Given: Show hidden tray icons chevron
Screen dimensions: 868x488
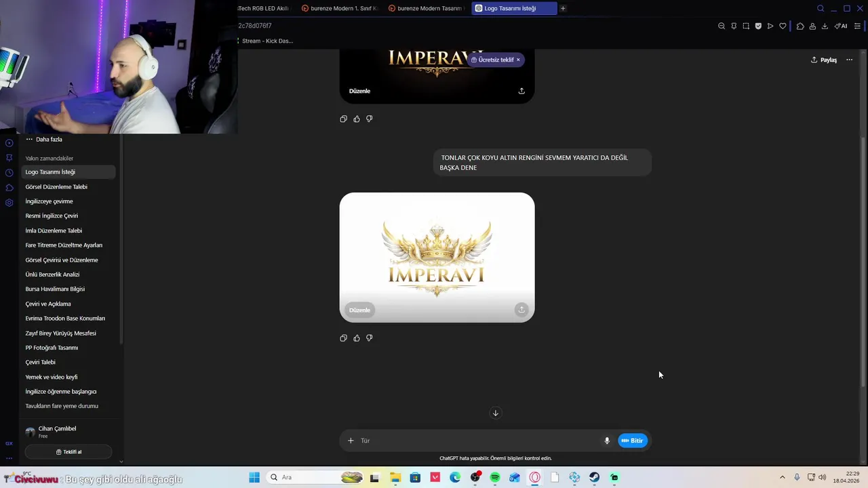Looking at the screenshot, I should point(782,478).
